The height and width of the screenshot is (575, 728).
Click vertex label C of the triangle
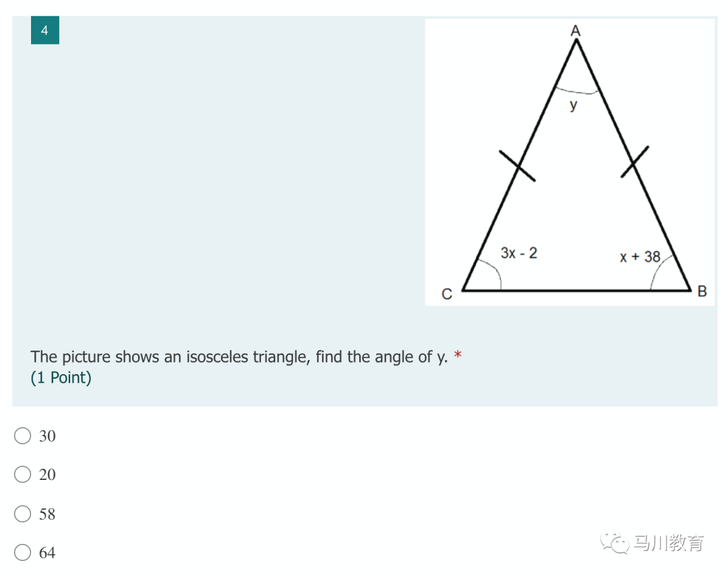click(446, 294)
